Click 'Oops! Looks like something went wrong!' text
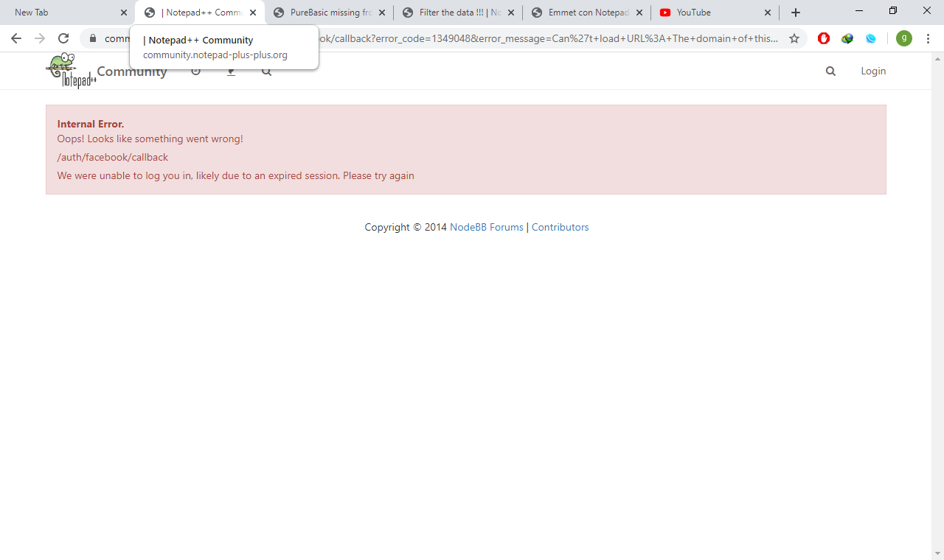The width and height of the screenshot is (944, 560). [150, 139]
